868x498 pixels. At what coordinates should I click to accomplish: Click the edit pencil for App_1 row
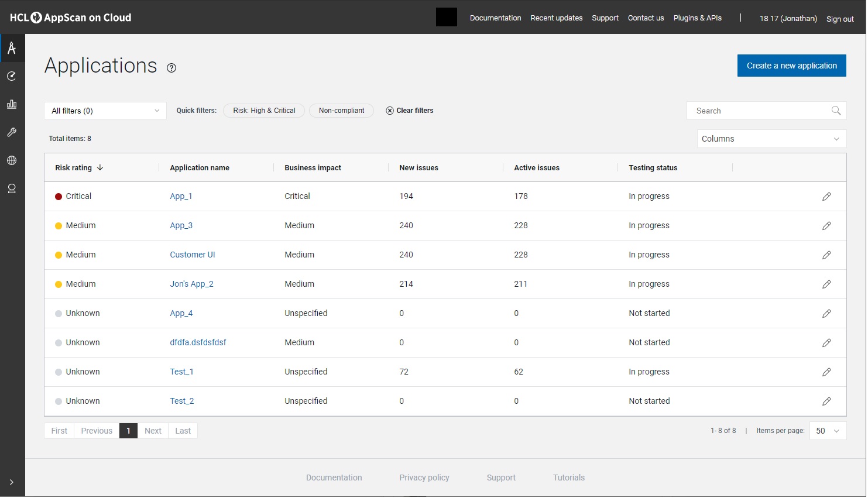click(826, 197)
